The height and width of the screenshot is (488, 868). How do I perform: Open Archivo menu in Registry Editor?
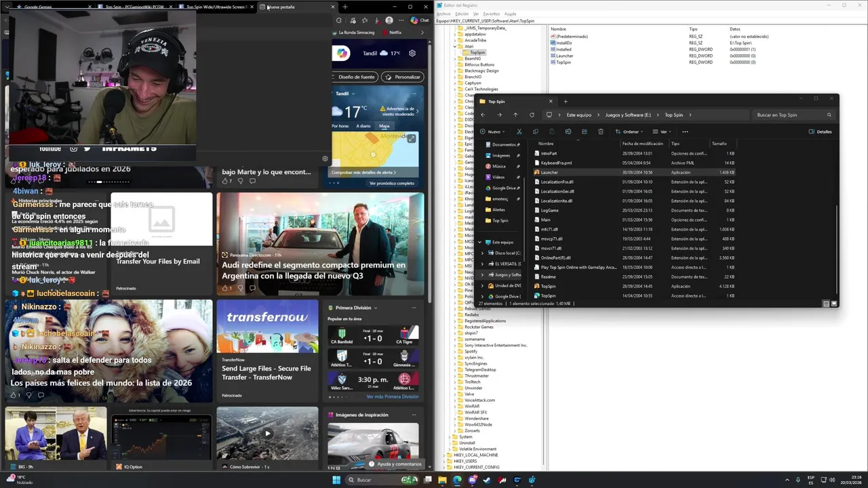click(443, 14)
